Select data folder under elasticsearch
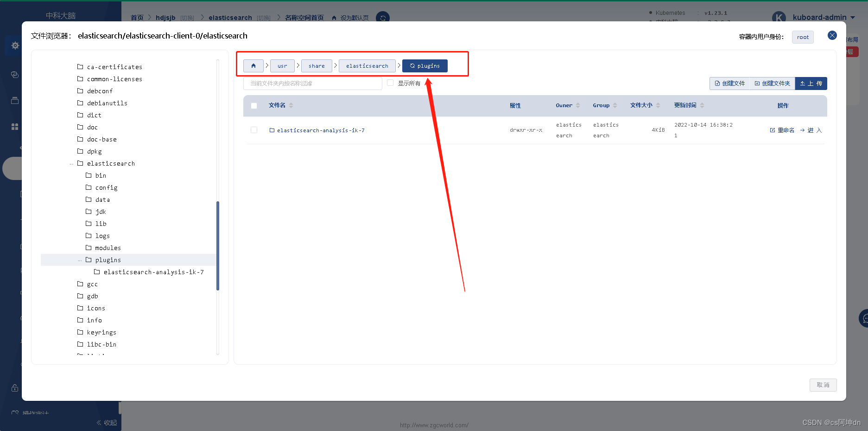This screenshot has height=431, width=868. tap(102, 199)
